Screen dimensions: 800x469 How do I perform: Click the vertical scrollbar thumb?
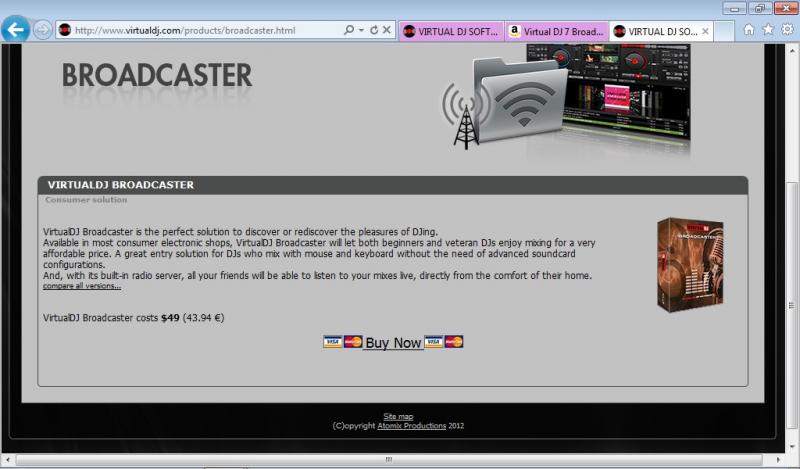[x=792, y=305]
